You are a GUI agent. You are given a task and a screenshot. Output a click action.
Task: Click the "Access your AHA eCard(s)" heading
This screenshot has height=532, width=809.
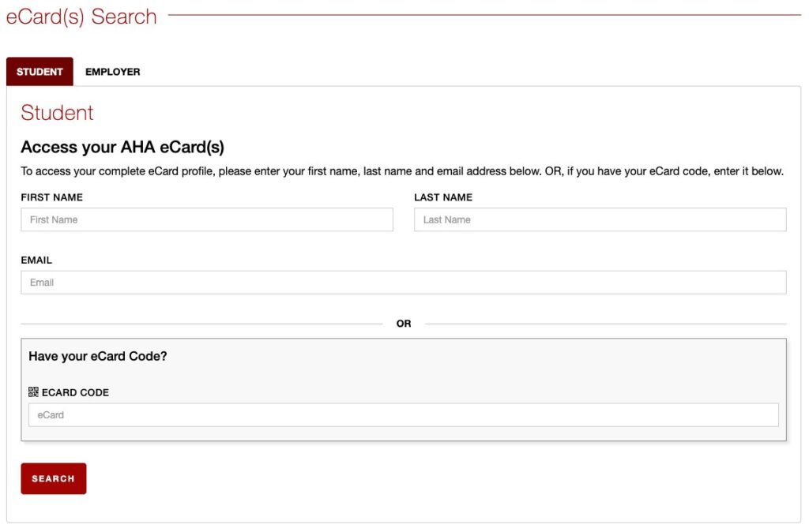pos(122,148)
